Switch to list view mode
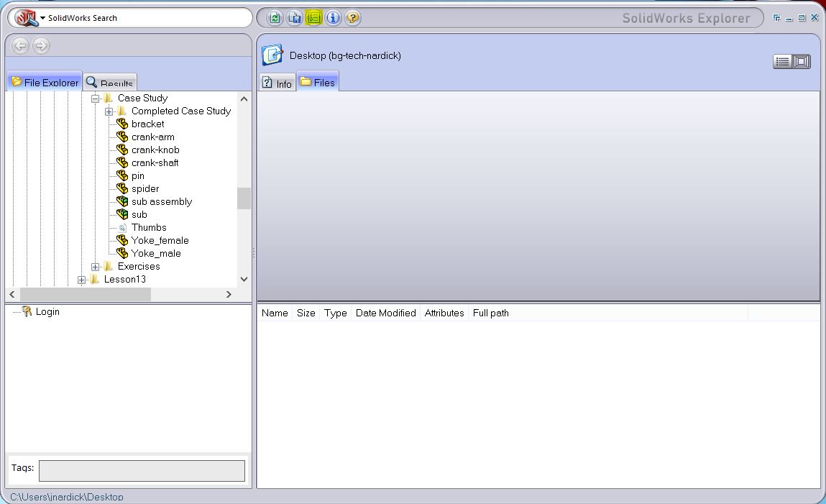Screen dimensions: 826x504 click(782, 62)
